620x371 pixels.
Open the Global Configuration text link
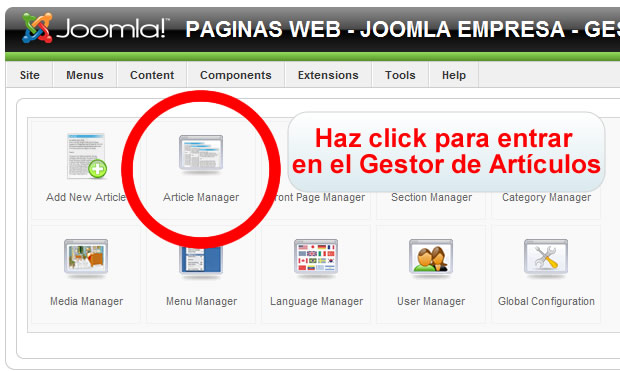546,301
